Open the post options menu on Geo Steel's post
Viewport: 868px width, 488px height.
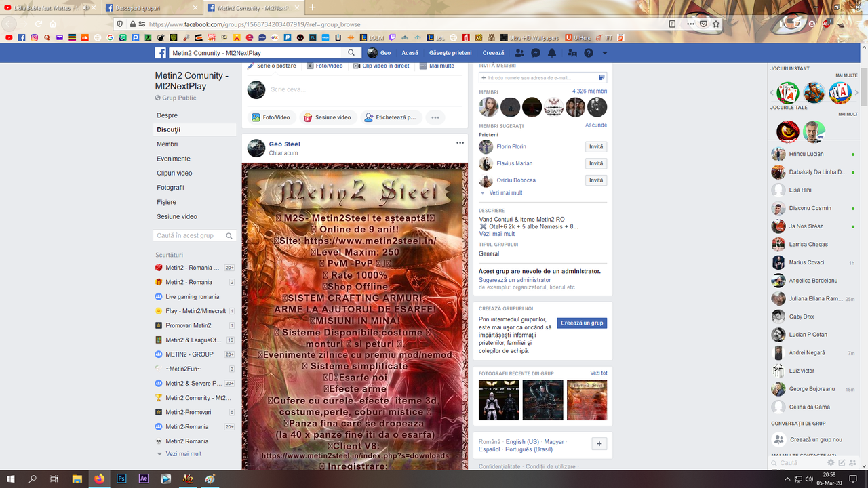coord(460,143)
